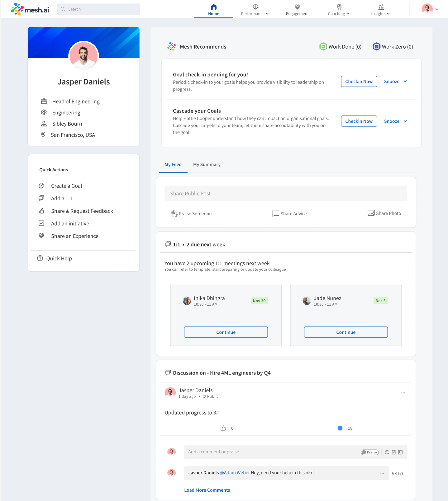Expand the Insights menu

click(380, 10)
